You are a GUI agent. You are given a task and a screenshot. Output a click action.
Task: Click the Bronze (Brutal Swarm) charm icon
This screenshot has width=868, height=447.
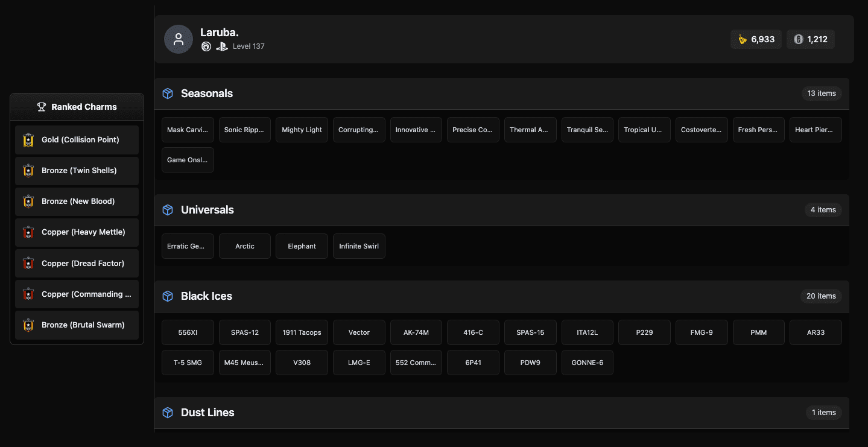[x=28, y=325]
